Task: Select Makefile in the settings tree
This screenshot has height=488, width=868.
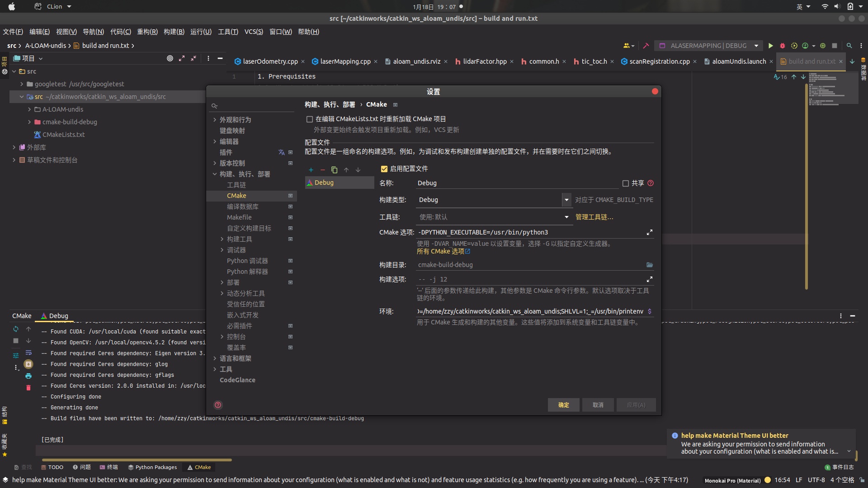Action: (x=239, y=217)
